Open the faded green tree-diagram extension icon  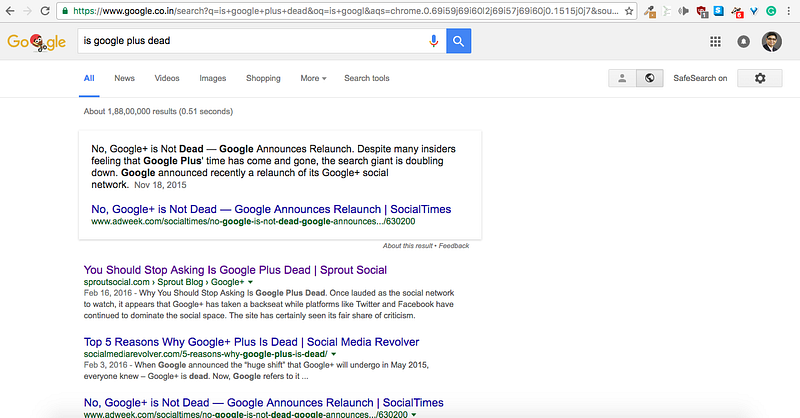click(x=667, y=11)
